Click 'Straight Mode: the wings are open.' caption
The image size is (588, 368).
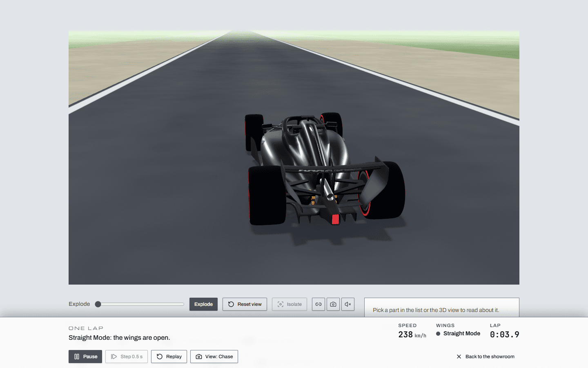pos(119,338)
